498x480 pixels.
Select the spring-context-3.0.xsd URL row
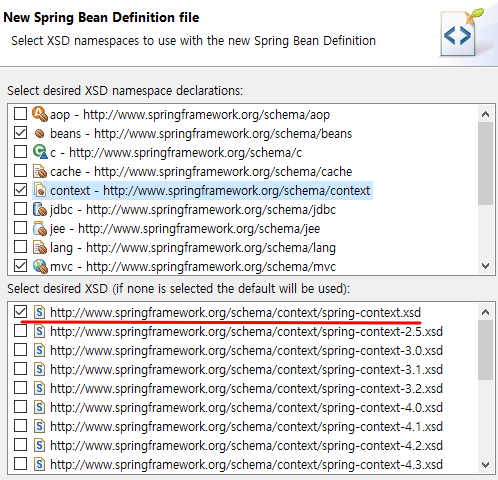(246, 350)
